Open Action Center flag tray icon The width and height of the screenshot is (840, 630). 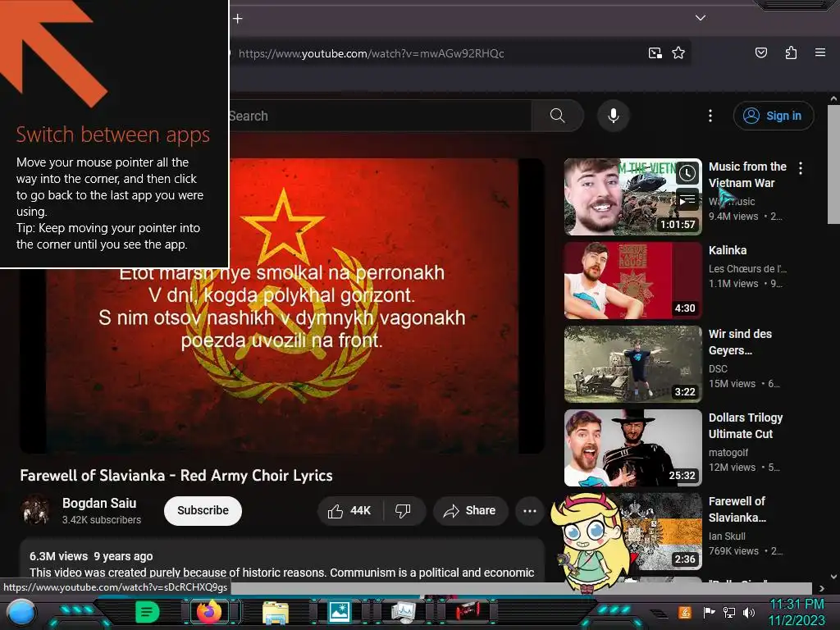point(710,612)
